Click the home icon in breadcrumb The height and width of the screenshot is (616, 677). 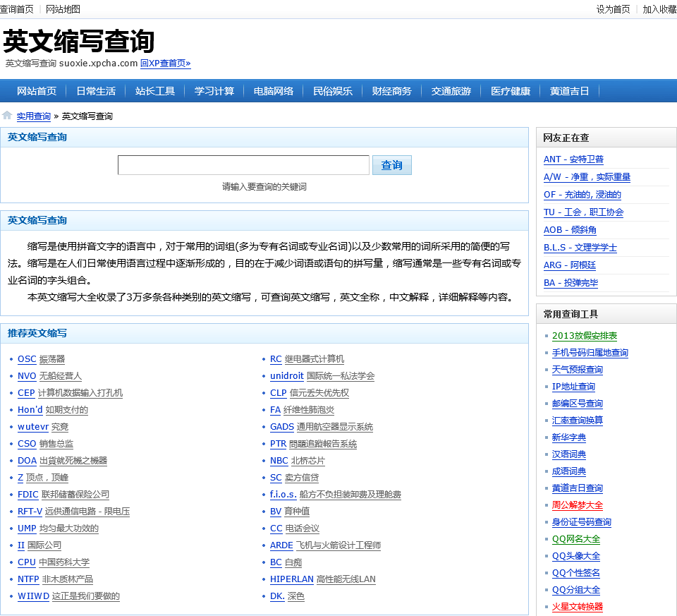[7, 116]
